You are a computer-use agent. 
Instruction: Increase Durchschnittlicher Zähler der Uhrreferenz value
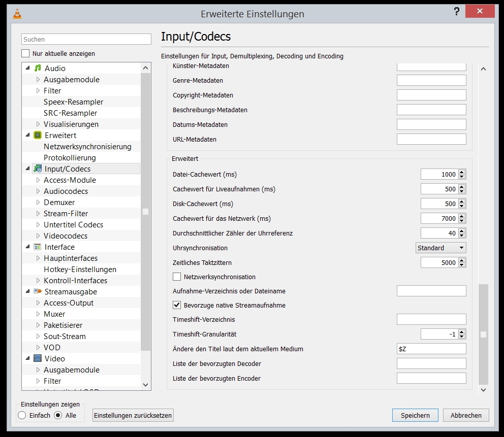462,231
